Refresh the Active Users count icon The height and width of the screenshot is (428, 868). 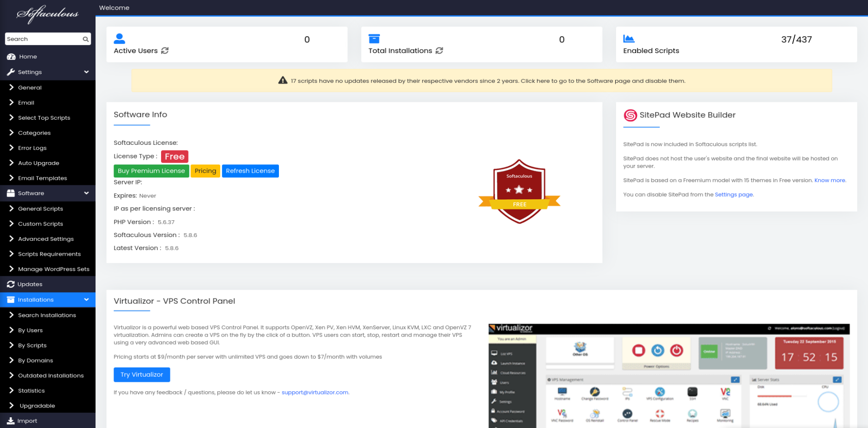165,51
